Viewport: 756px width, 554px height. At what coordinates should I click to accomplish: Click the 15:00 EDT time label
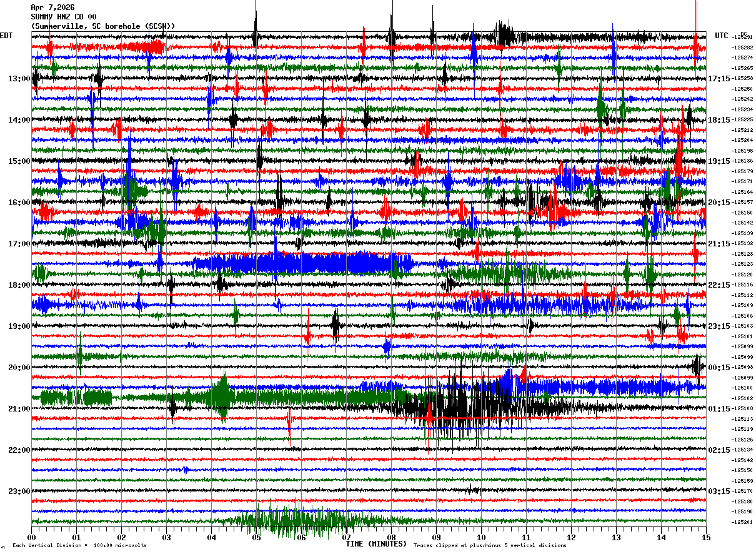[x=19, y=161]
